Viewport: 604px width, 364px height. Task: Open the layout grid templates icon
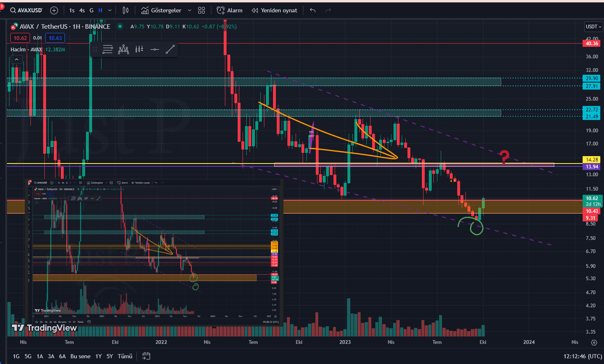(201, 10)
